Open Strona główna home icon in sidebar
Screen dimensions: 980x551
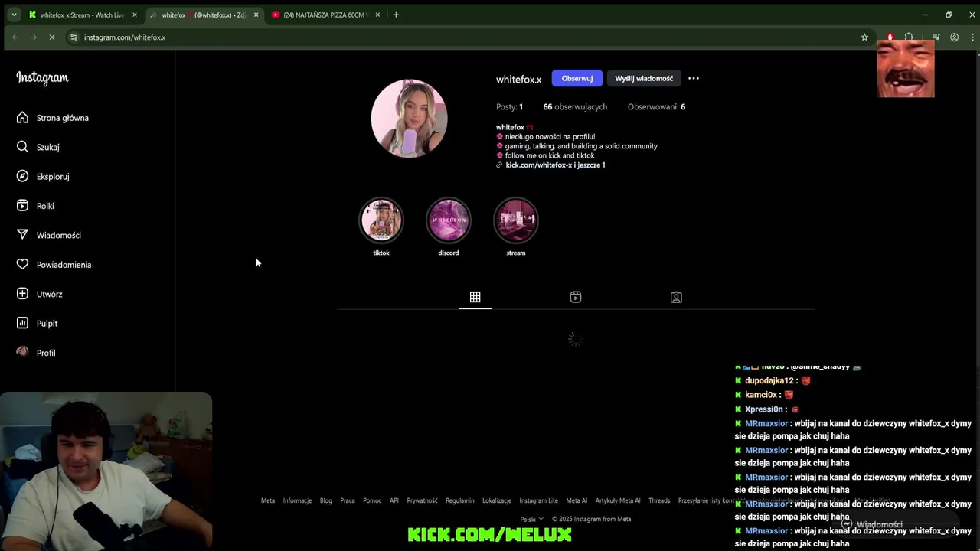click(22, 118)
